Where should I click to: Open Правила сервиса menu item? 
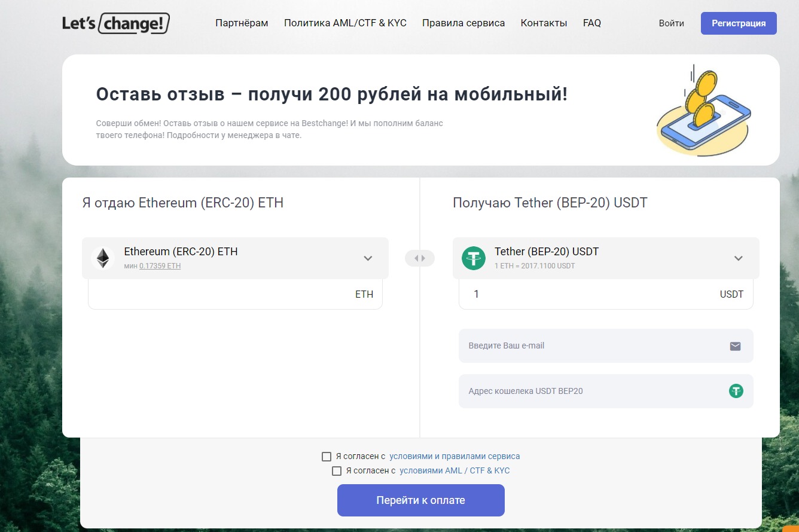point(463,23)
